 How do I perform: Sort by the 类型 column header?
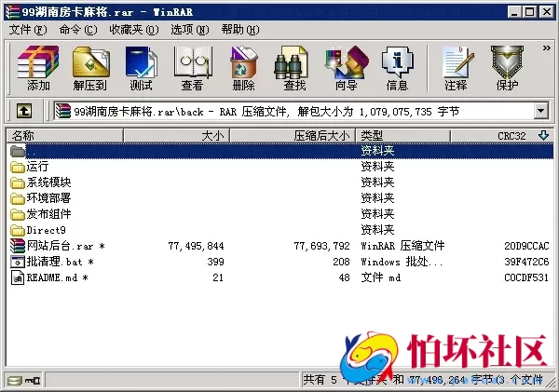[402, 136]
